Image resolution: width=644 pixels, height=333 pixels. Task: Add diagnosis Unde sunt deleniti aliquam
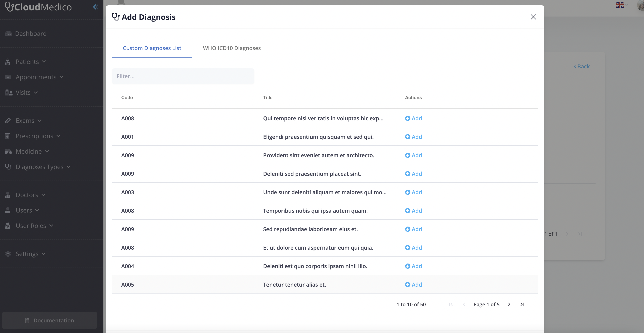click(414, 192)
